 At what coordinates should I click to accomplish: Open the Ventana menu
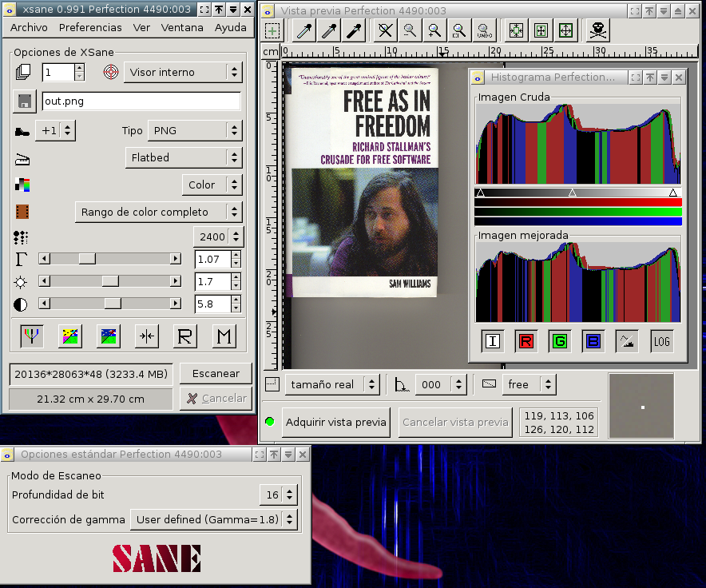182,27
